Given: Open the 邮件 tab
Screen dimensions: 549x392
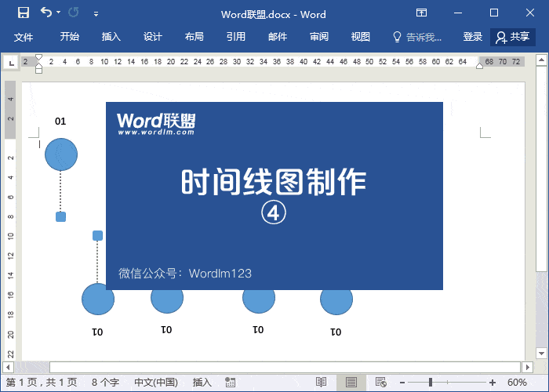Looking at the screenshot, I should pos(278,37).
